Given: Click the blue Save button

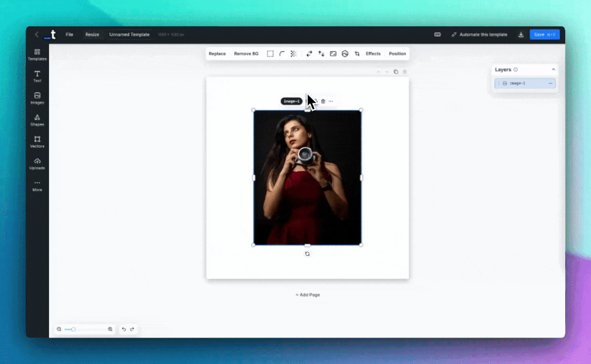Looking at the screenshot, I should coord(544,35).
